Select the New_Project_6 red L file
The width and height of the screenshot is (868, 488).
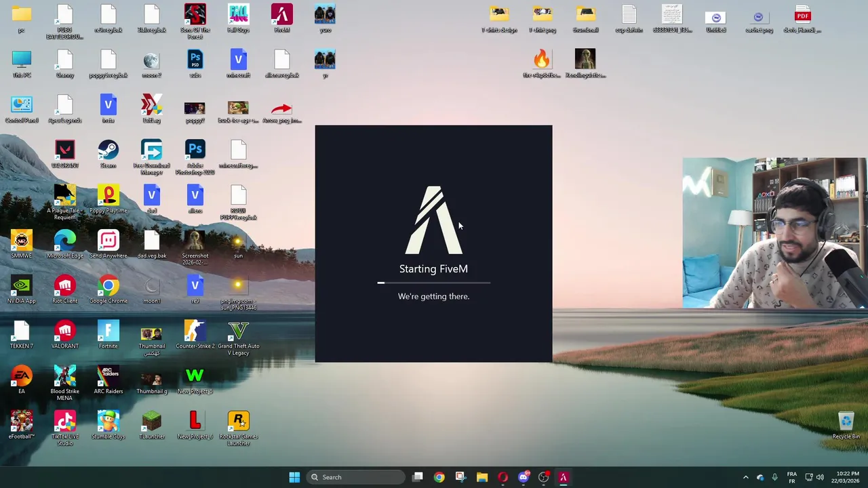coord(195,425)
